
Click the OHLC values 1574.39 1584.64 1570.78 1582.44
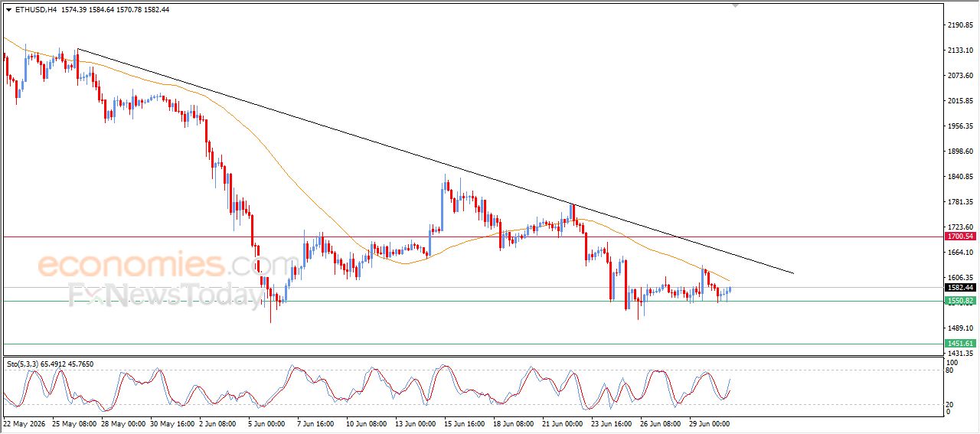point(116,9)
